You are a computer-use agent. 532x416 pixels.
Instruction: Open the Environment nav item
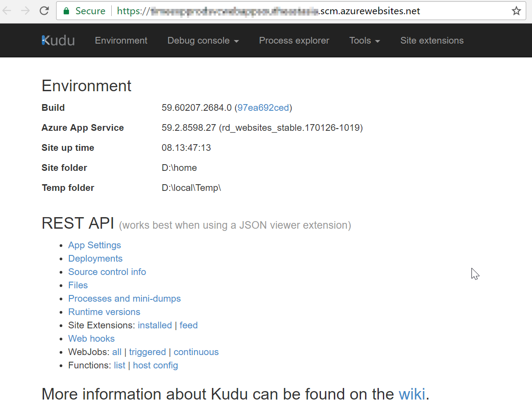[121, 40]
